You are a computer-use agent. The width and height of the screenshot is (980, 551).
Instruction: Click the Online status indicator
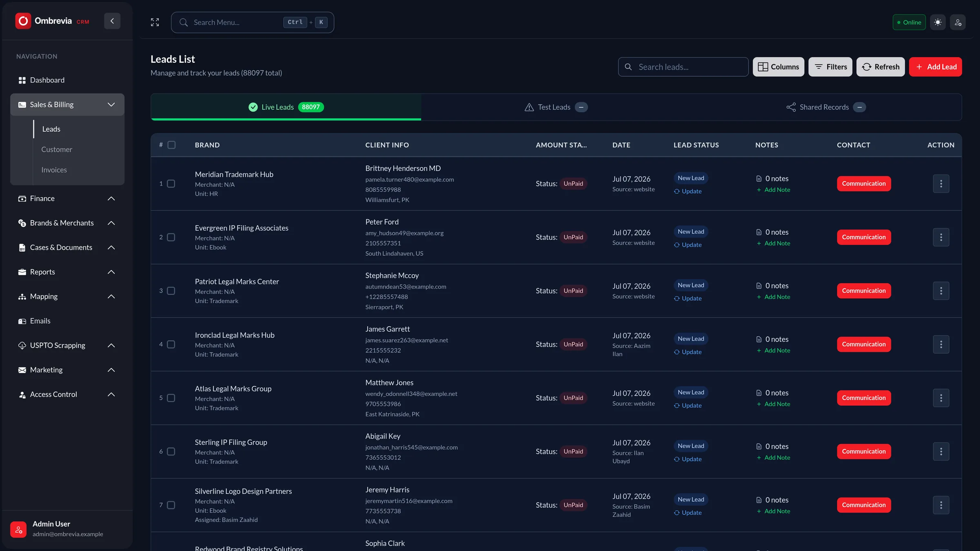pyautogui.click(x=909, y=22)
